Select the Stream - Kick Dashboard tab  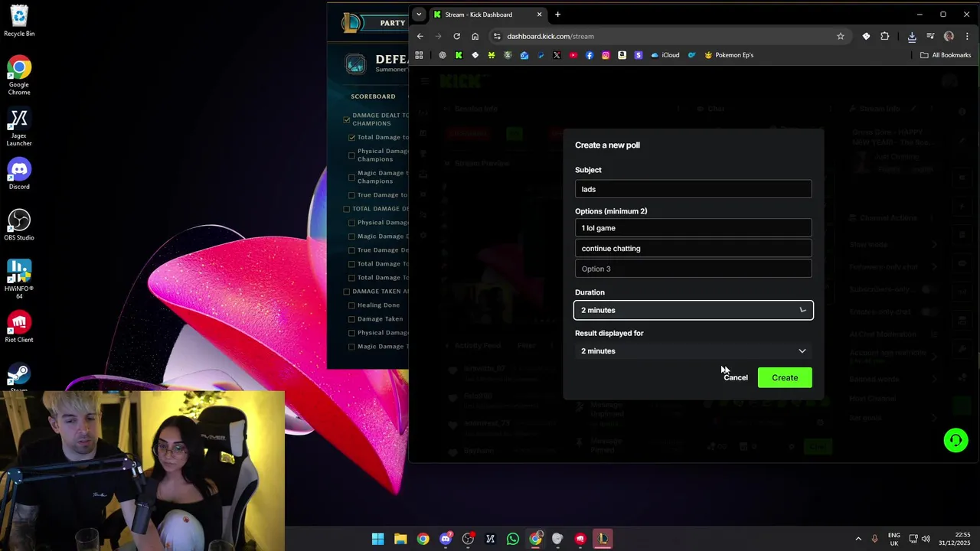pyautogui.click(x=488, y=14)
